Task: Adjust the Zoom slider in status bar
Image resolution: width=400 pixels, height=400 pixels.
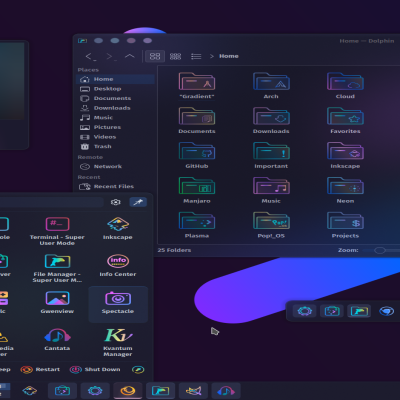Action: coord(380,250)
